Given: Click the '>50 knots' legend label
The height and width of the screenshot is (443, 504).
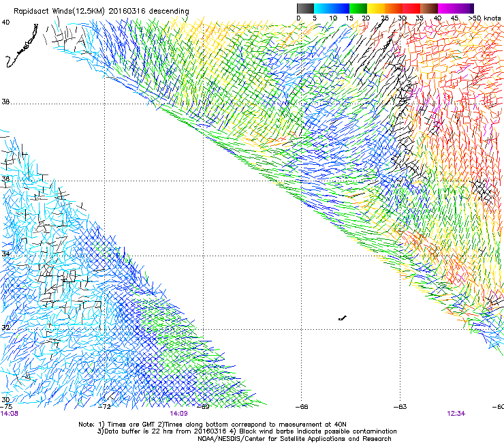Looking at the screenshot, I should click(485, 18).
